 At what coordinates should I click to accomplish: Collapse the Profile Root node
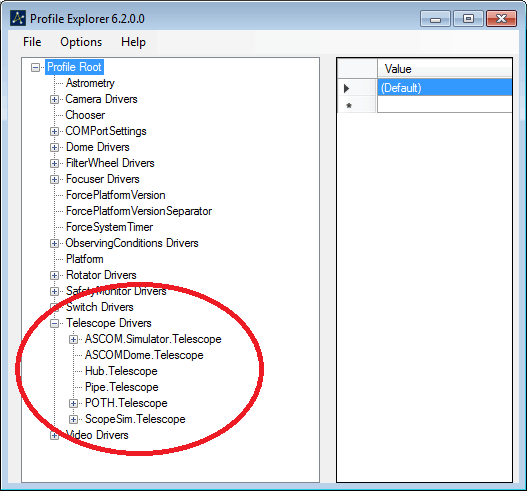[35, 67]
